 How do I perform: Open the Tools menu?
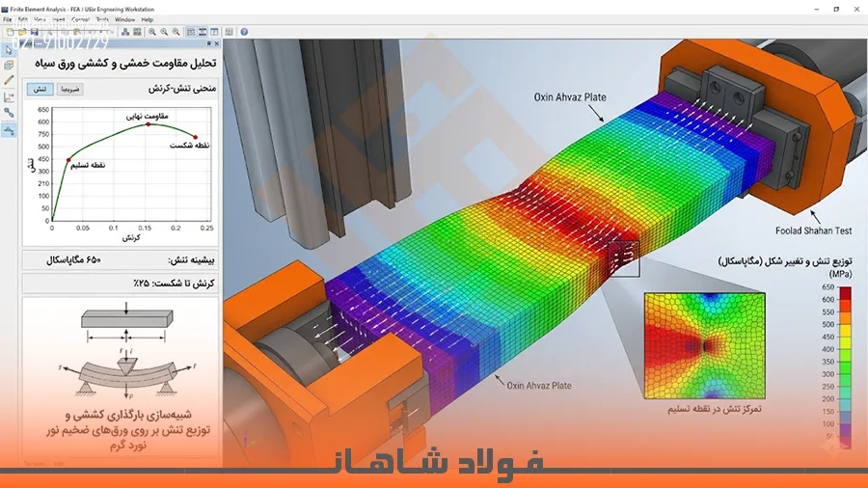click(x=102, y=19)
